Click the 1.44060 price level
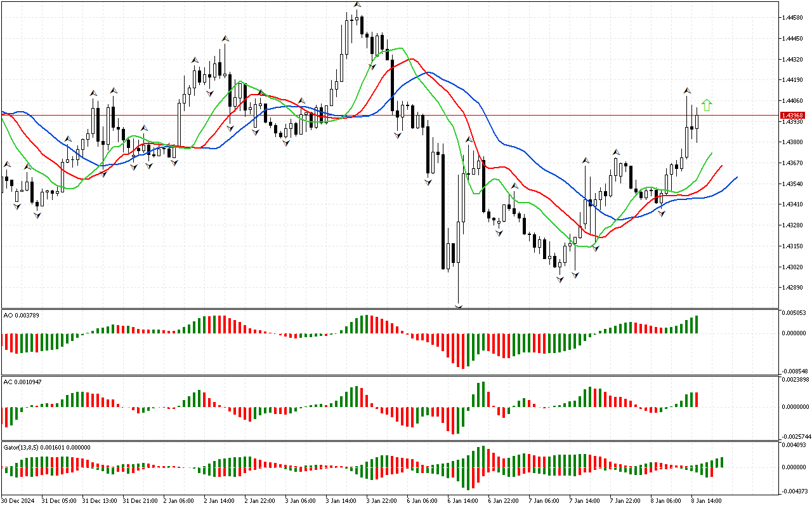 tap(793, 101)
